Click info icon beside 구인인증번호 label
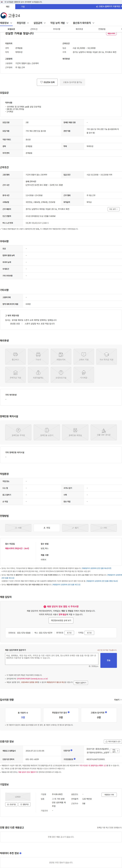This screenshot has width=122, height=868. point(75,759)
